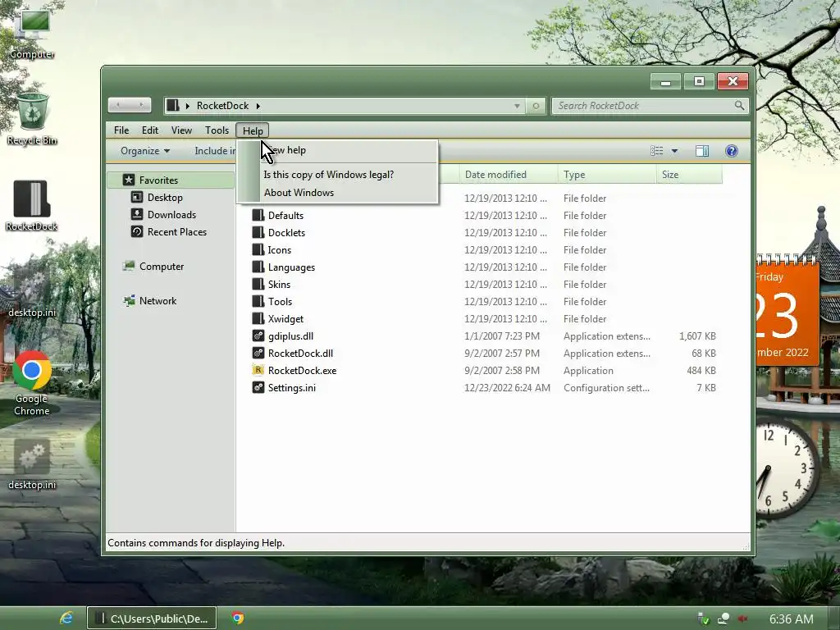Click the C:\Users\Public taskbar window button

(x=152, y=619)
